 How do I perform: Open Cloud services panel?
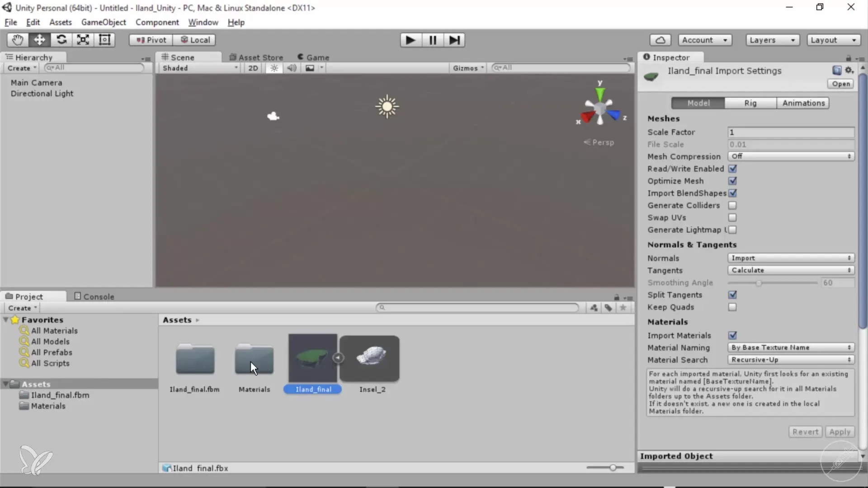660,40
